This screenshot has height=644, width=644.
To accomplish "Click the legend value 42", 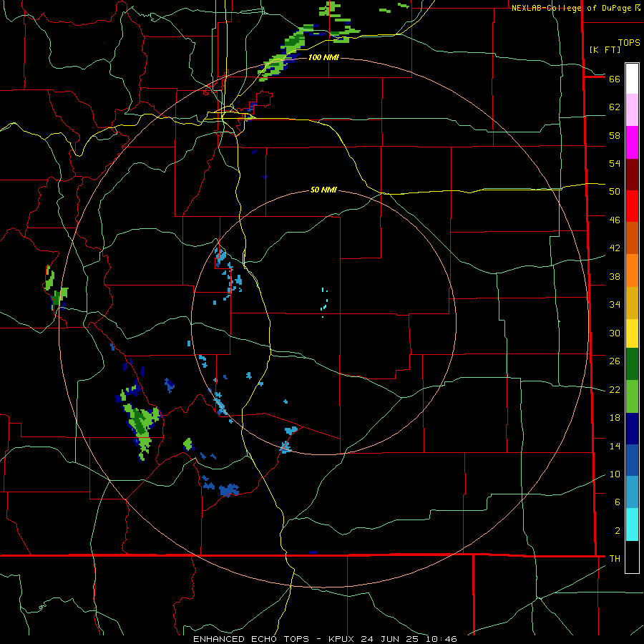I will (x=615, y=248).
